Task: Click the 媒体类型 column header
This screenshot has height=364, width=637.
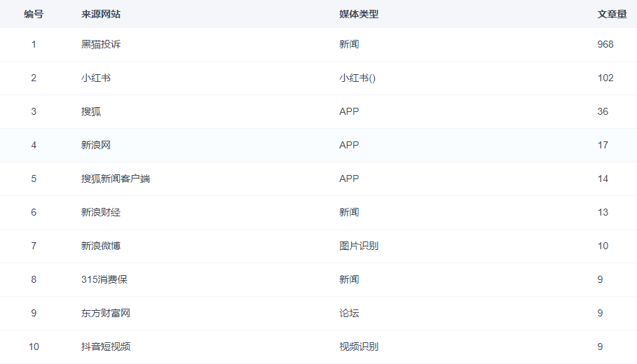Action: 358,14
